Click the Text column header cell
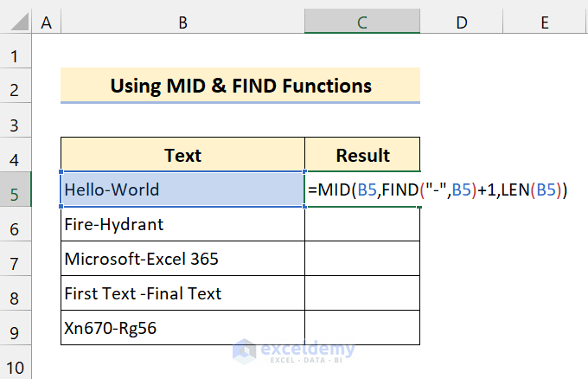The height and width of the screenshot is (379, 588). coord(182,156)
